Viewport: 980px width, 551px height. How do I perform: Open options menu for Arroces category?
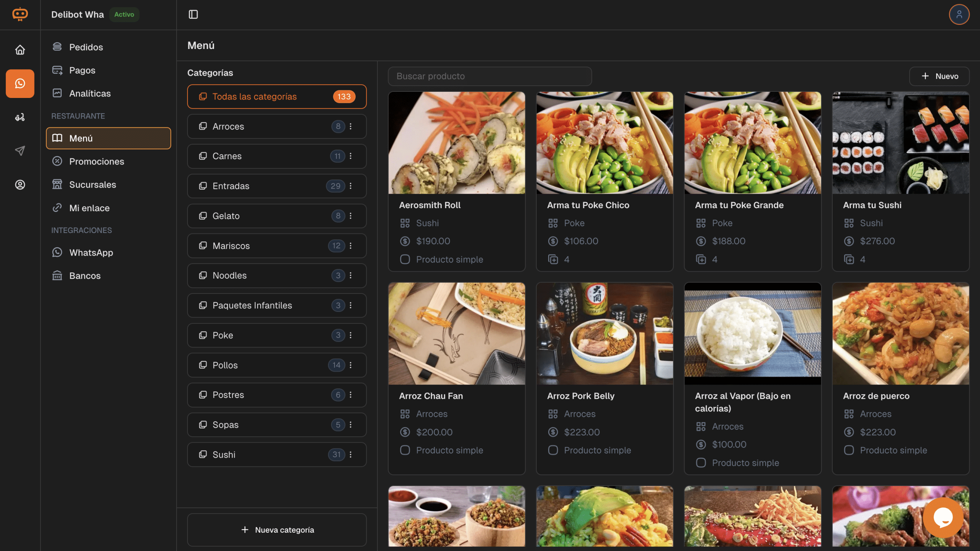coord(351,126)
